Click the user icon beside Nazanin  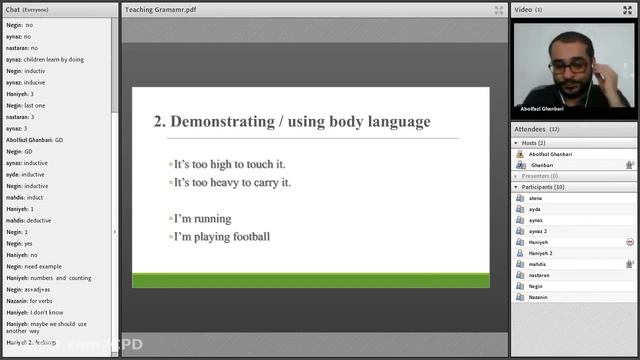tap(520, 298)
